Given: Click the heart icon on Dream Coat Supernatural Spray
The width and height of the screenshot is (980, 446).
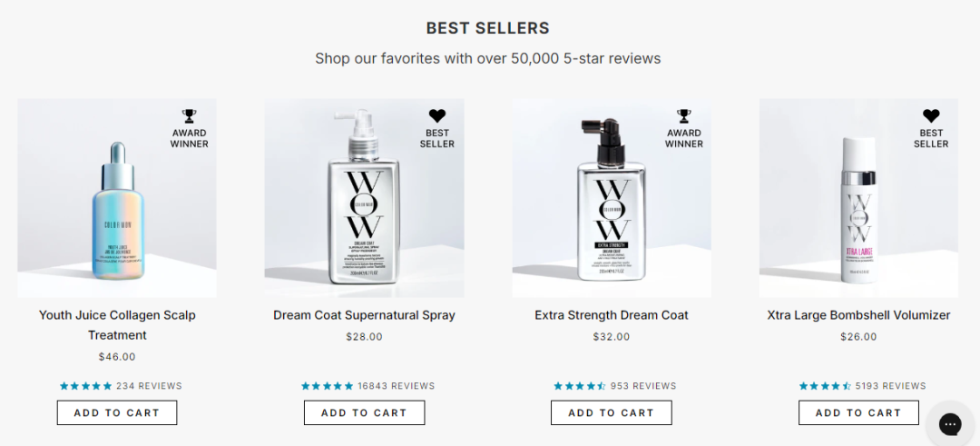Looking at the screenshot, I should [436, 116].
